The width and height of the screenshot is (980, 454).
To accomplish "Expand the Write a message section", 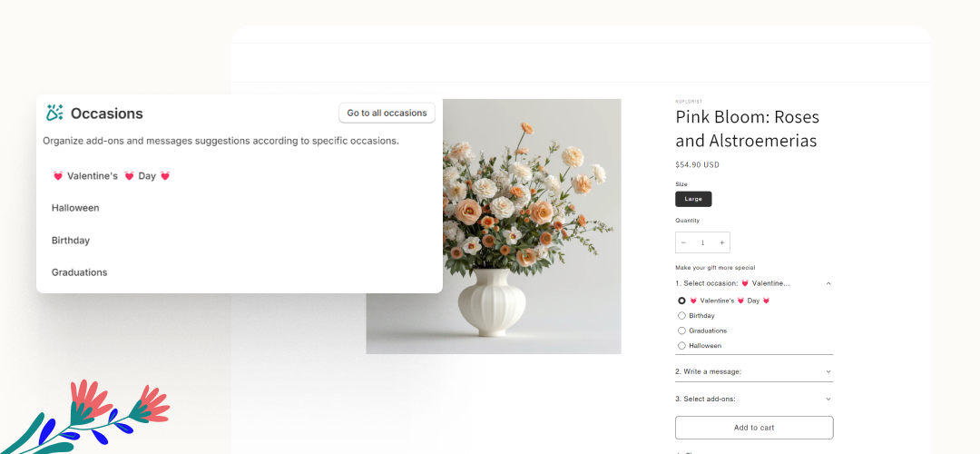I will [x=828, y=371].
